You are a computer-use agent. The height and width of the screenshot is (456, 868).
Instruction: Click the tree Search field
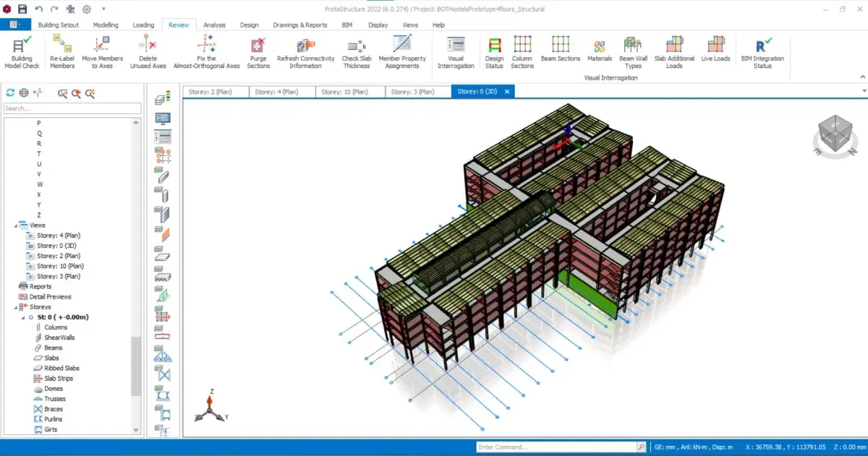(72, 108)
